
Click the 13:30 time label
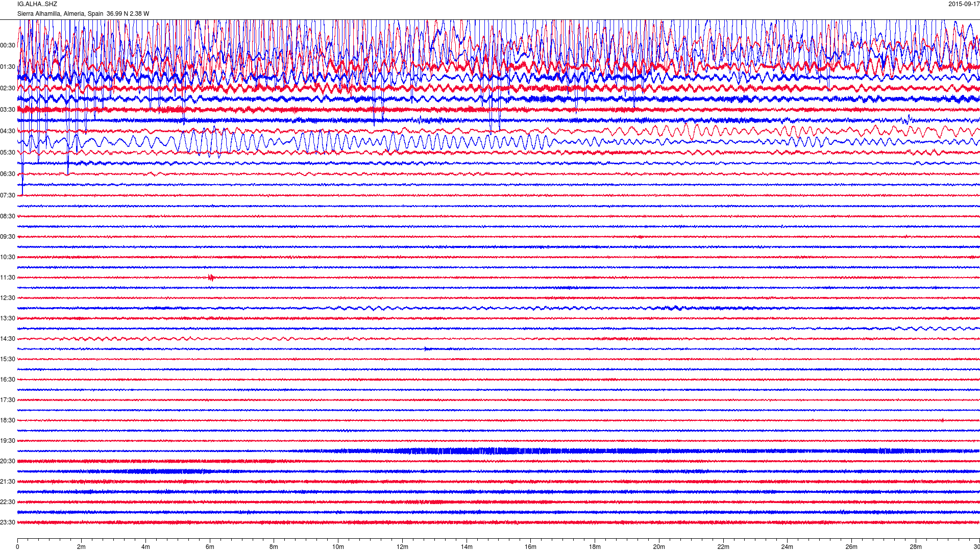click(8, 318)
